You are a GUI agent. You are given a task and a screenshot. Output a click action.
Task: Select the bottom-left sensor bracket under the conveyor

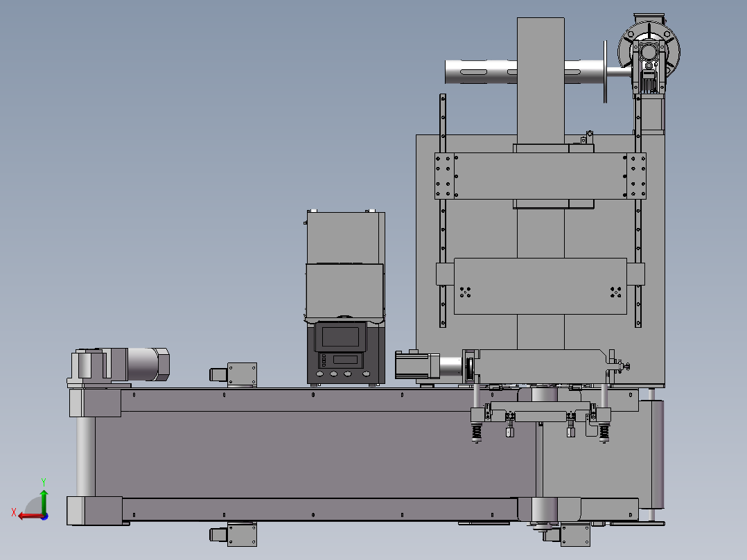click(x=234, y=535)
